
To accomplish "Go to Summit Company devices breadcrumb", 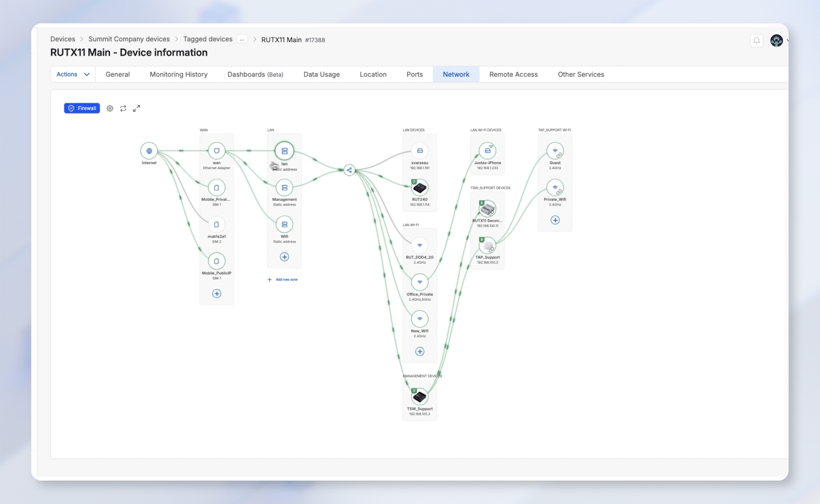I will (x=129, y=39).
